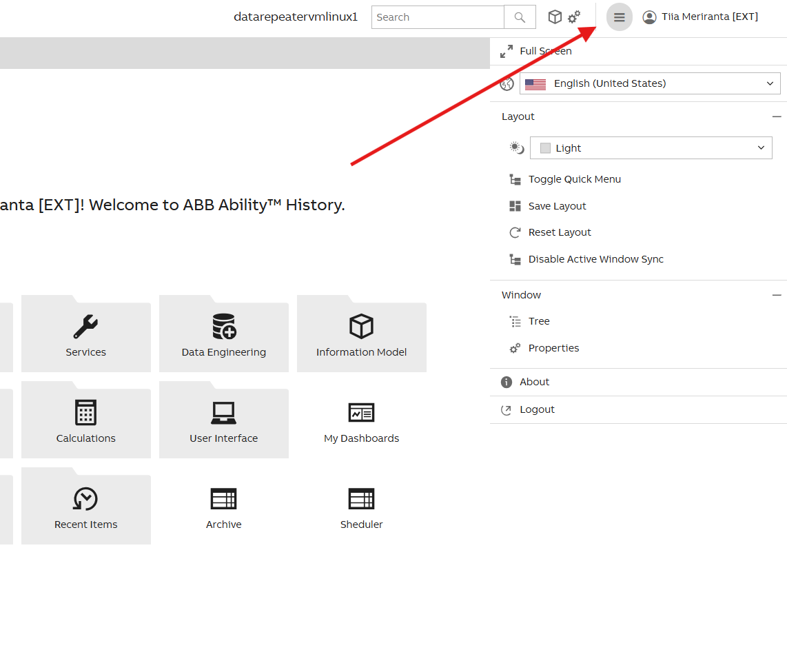This screenshot has width=787, height=672.
Task: Open the English (United States) language dropdown
Action: [x=650, y=84]
